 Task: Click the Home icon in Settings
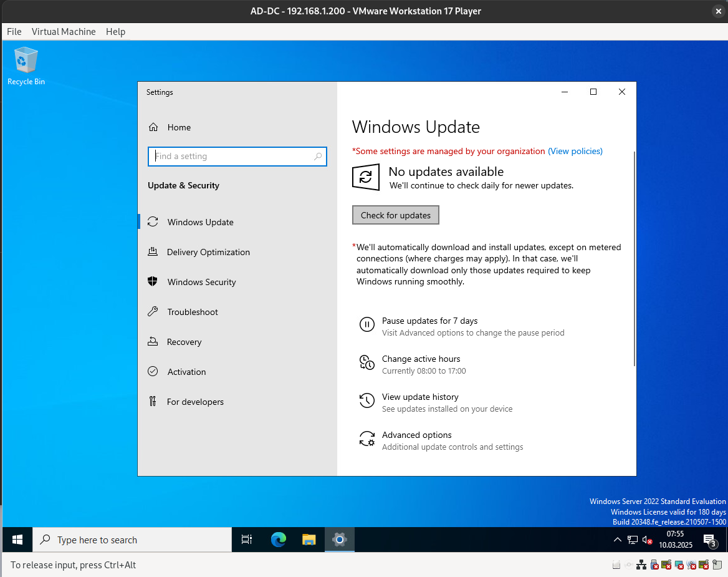point(153,127)
